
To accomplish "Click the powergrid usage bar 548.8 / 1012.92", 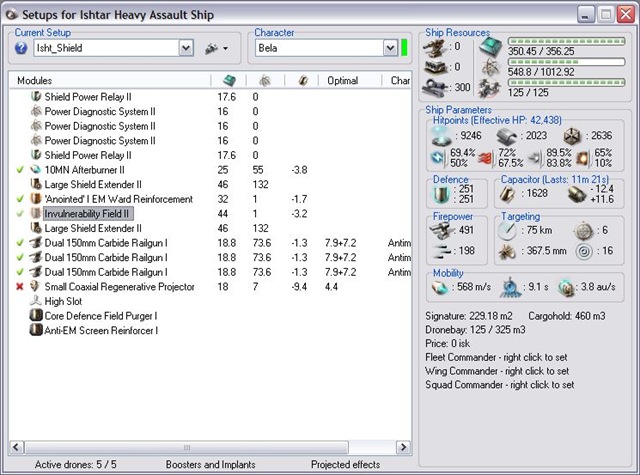I will coord(567,62).
